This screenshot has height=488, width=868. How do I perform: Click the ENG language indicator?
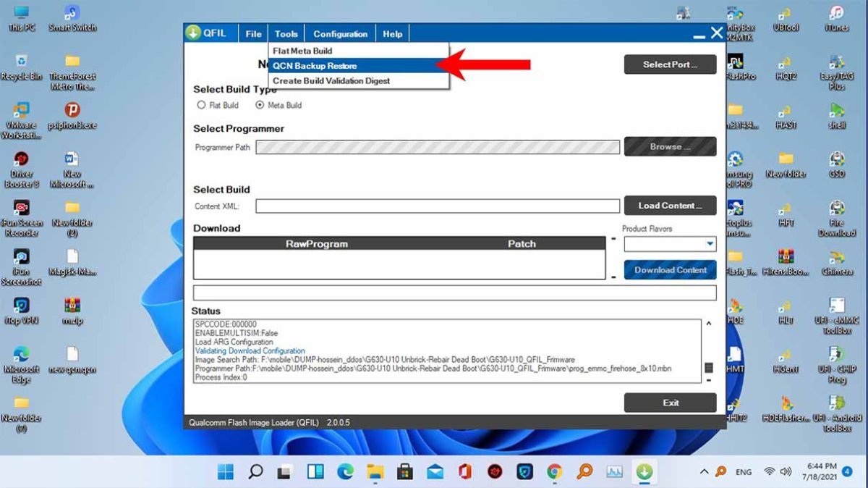(744, 472)
